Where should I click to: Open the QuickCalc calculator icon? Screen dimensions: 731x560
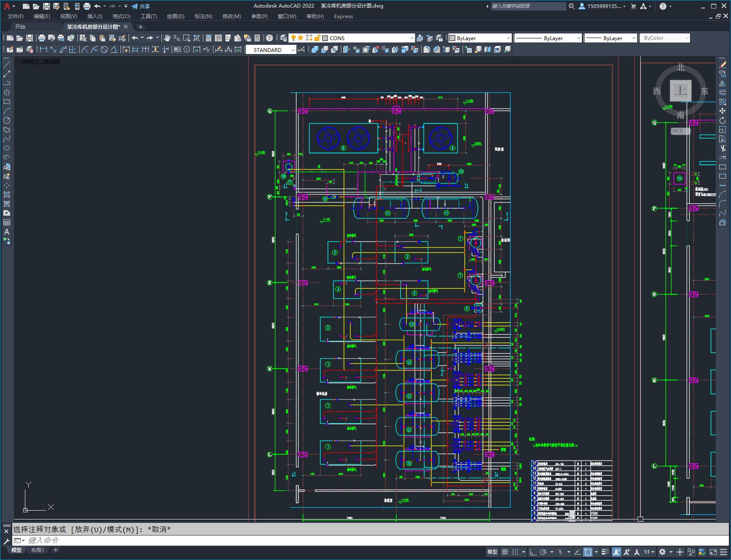tap(257, 38)
